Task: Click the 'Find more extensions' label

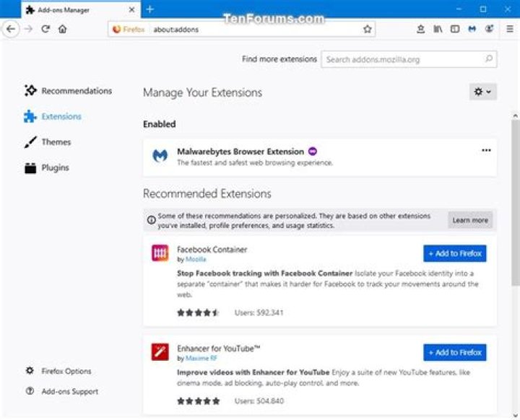Action: pos(279,59)
